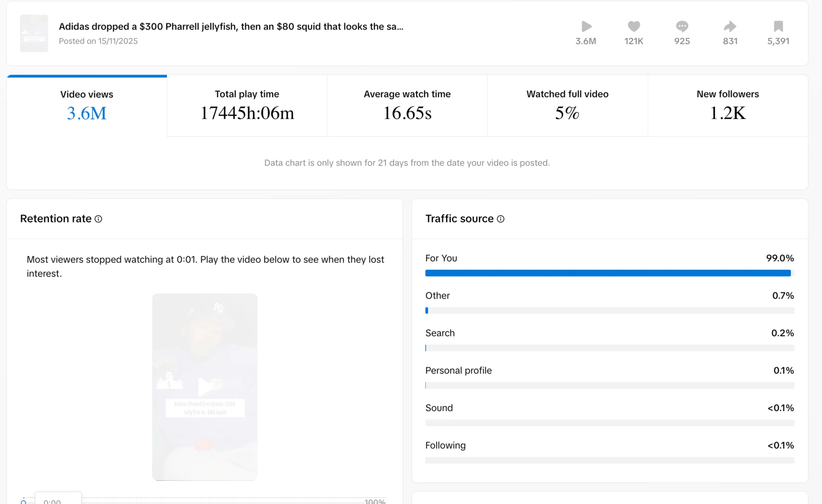Click the 'Personal profile' source label

point(459,370)
